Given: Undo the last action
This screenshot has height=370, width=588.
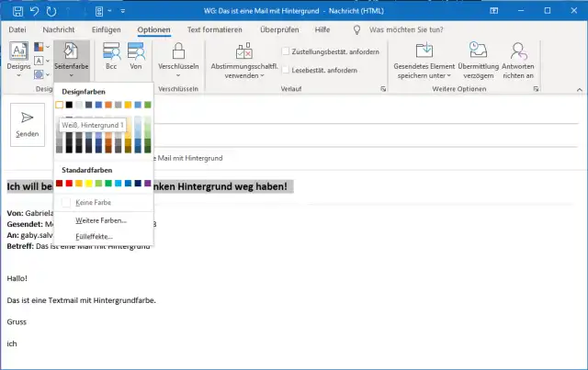Looking at the screenshot, I should click(x=32, y=10).
